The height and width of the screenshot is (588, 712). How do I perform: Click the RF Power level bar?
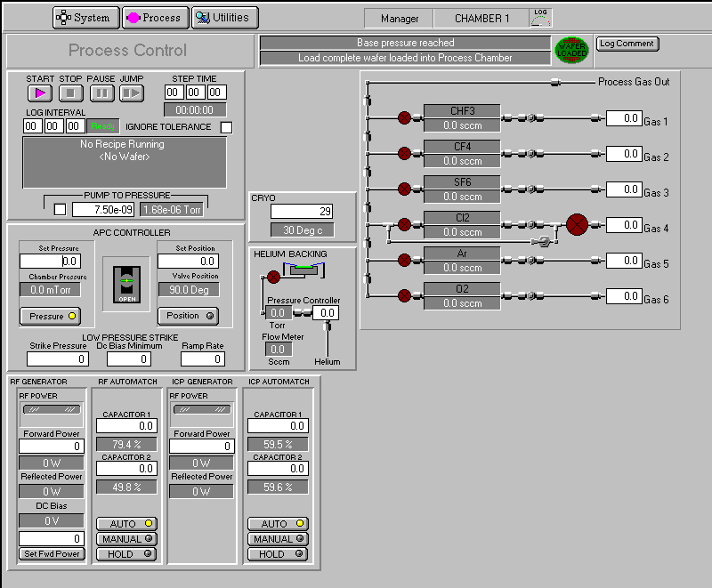(x=51, y=410)
